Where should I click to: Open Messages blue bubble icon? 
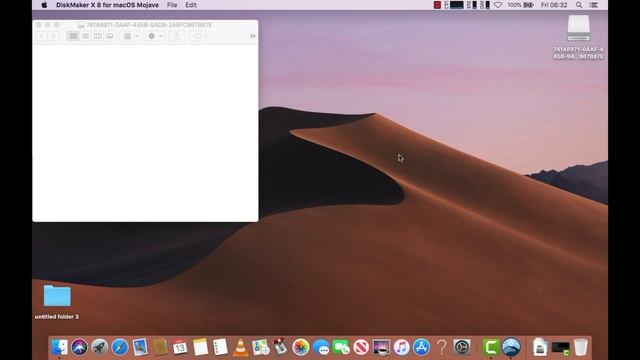pos(321,347)
